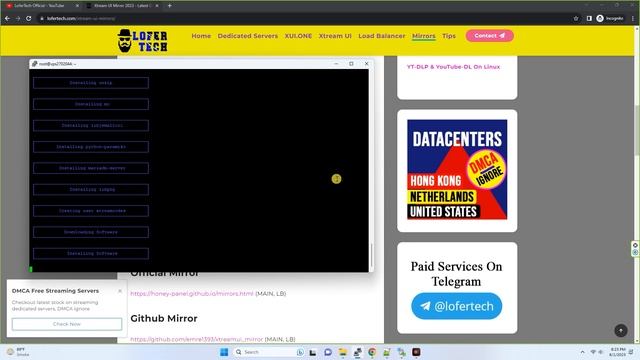Click the pink Contact button
Image resolution: width=640 pixels, height=360 pixels.
489,36
